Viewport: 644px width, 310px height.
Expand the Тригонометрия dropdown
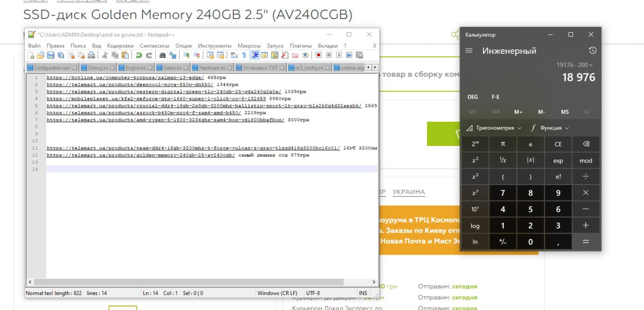click(494, 128)
